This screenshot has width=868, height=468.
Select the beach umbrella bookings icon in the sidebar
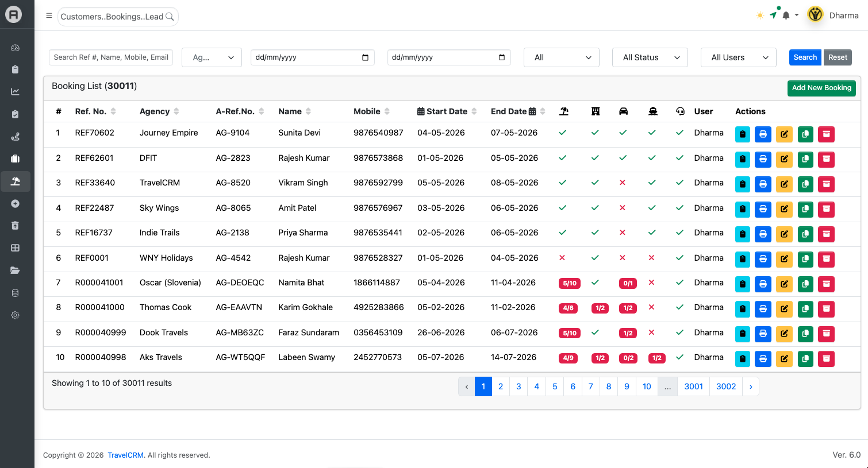click(16, 181)
